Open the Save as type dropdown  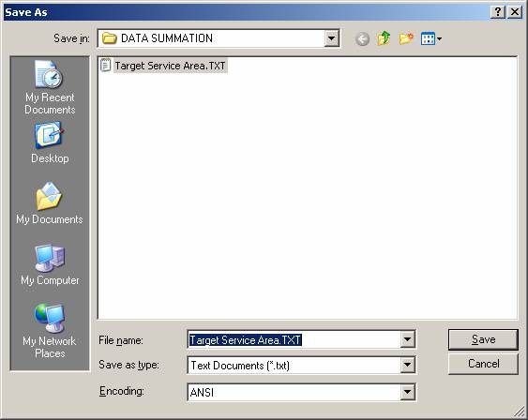pyautogui.click(x=407, y=365)
